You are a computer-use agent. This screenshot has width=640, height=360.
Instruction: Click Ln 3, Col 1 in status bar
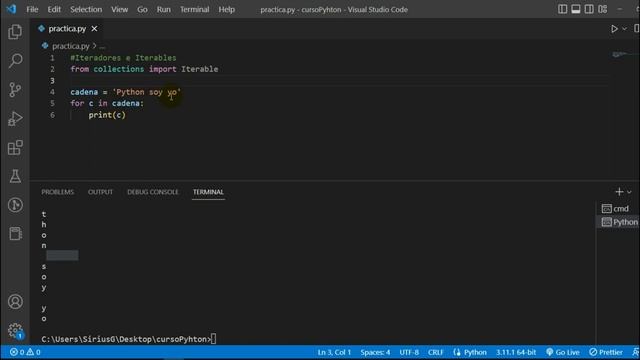pos(334,352)
